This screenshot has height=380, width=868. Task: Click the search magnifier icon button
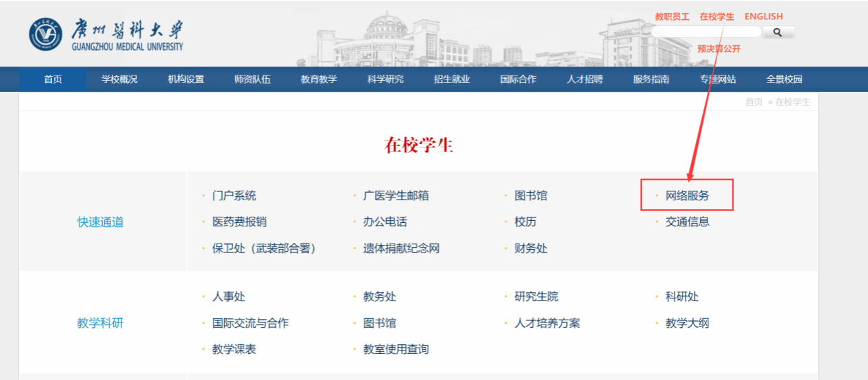777,32
